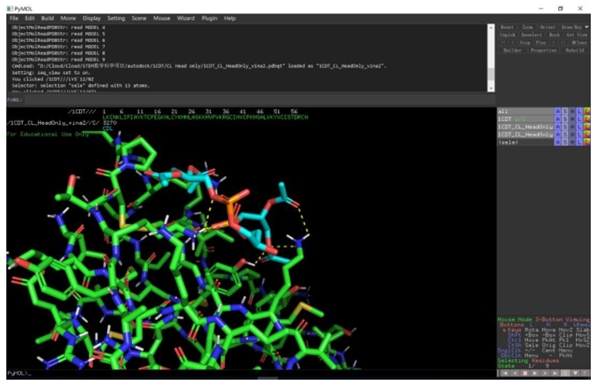
Task: Click the Action (A) icon for all
Action: (x=558, y=111)
